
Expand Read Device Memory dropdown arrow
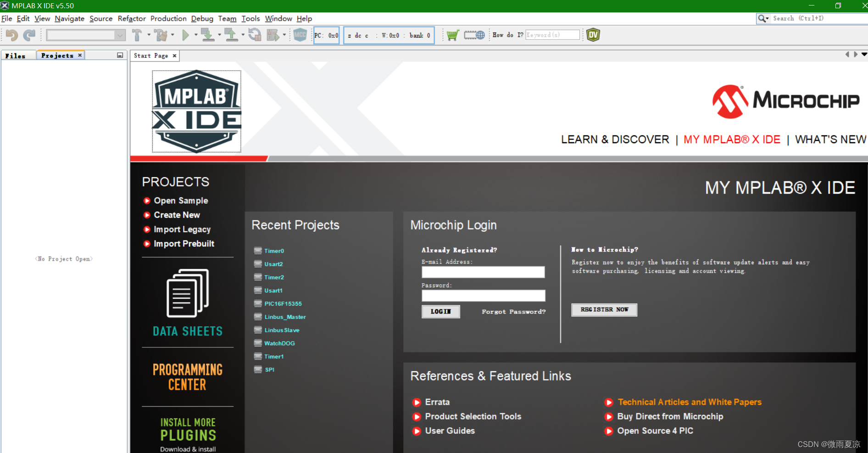243,35
